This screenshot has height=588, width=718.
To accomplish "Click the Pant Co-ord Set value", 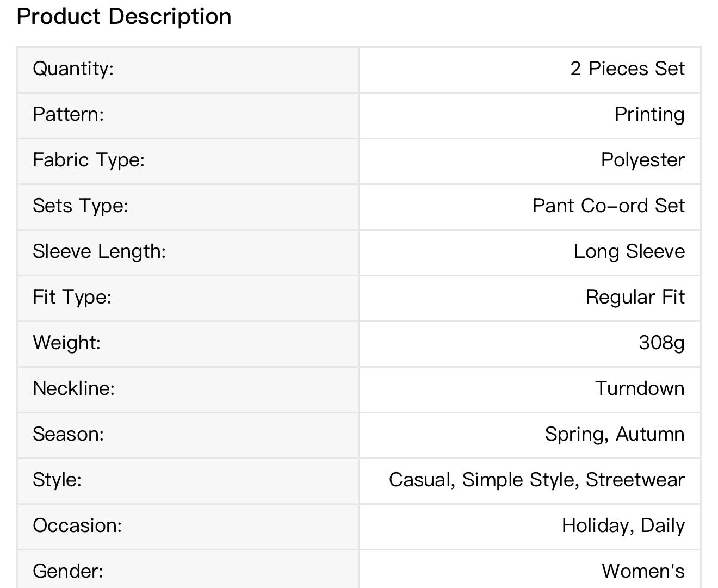I will (x=608, y=206).
